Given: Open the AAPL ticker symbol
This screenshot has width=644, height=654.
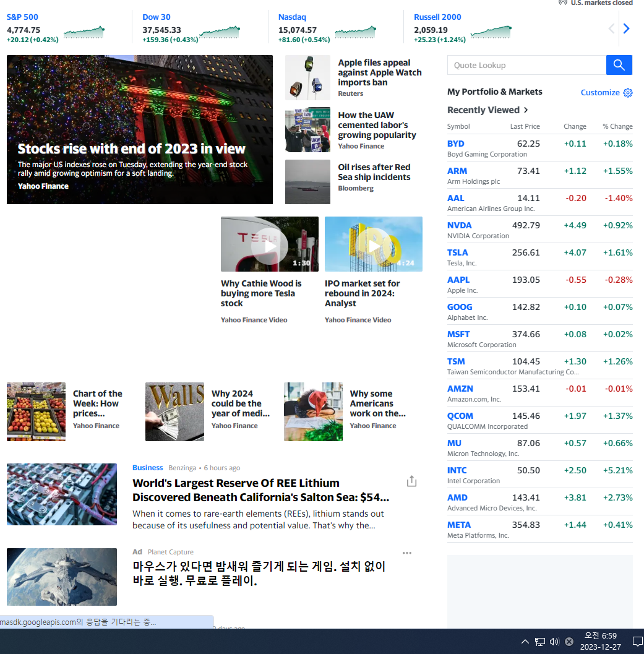Looking at the screenshot, I should click(x=458, y=280).
